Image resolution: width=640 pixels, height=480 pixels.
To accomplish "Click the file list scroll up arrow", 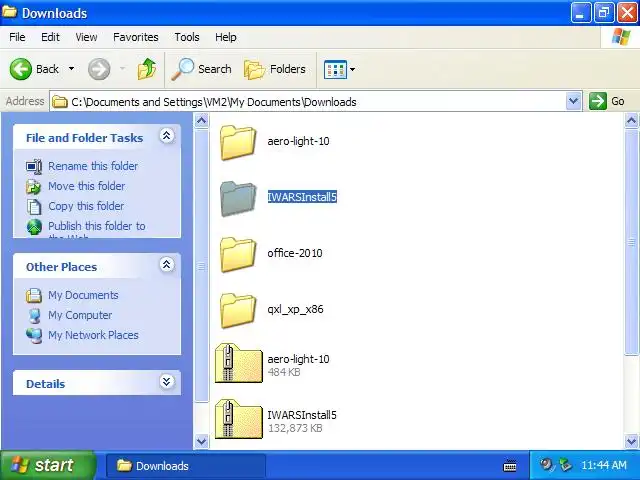I will point(631,120).
